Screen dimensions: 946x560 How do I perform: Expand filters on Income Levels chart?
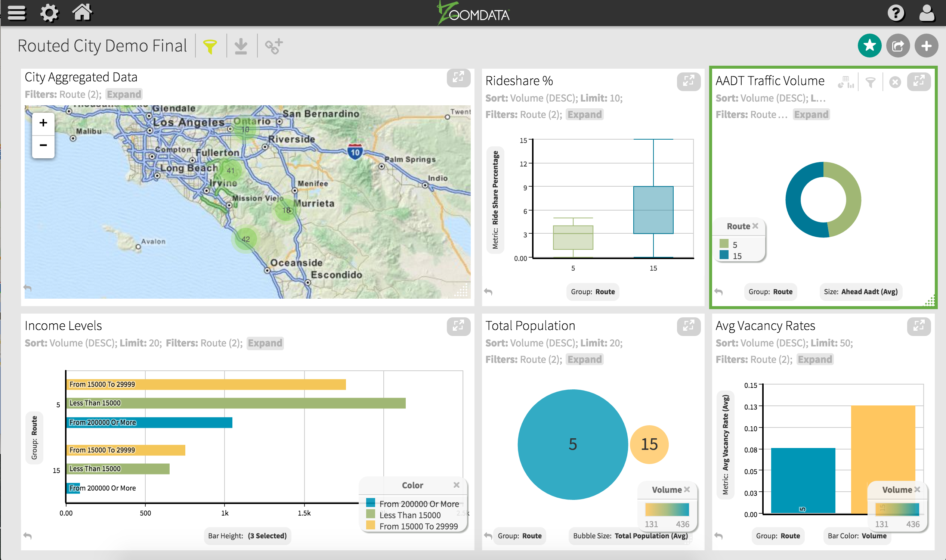(265, 343)
